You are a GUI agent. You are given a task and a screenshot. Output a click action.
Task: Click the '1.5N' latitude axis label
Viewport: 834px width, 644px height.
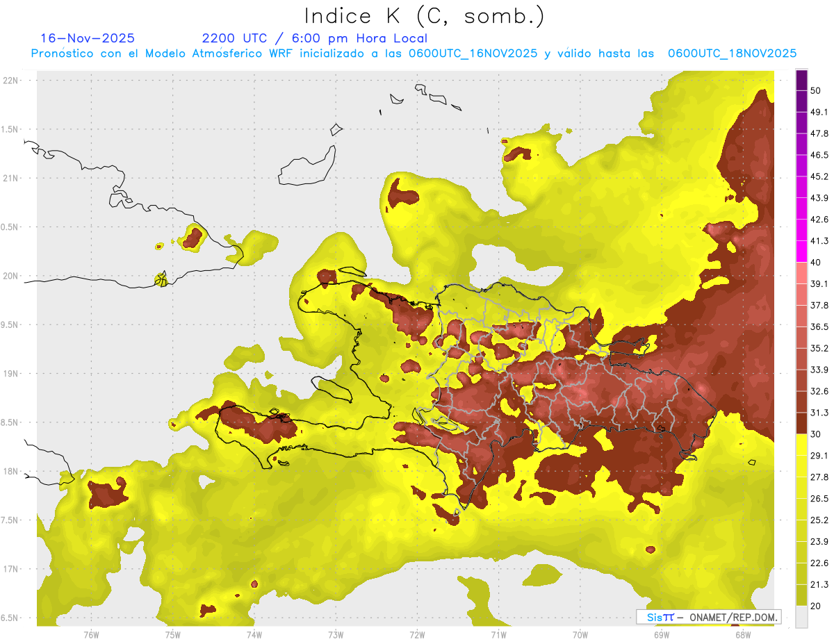[x=10, y=129]
